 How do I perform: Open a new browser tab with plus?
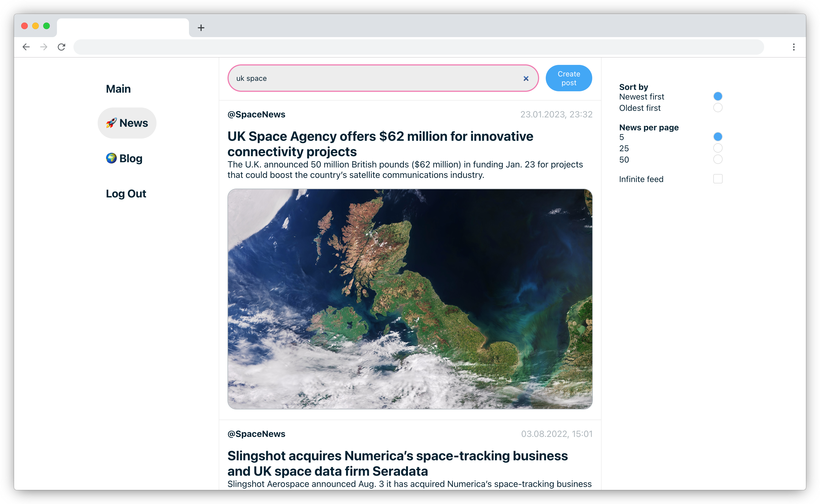[x=201, y=28]
